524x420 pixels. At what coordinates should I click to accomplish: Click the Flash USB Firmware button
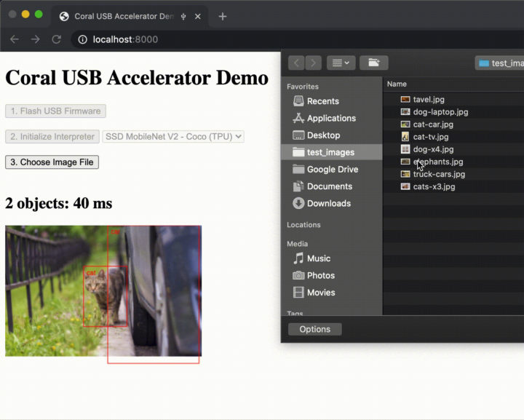tap(55, 111)
